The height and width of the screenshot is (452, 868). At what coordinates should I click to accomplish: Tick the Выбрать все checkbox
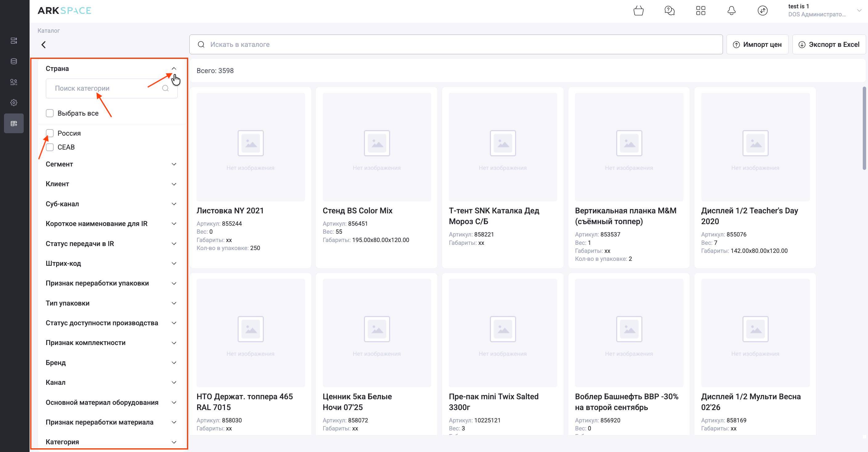pyautogui.click(x=50, y=113)
